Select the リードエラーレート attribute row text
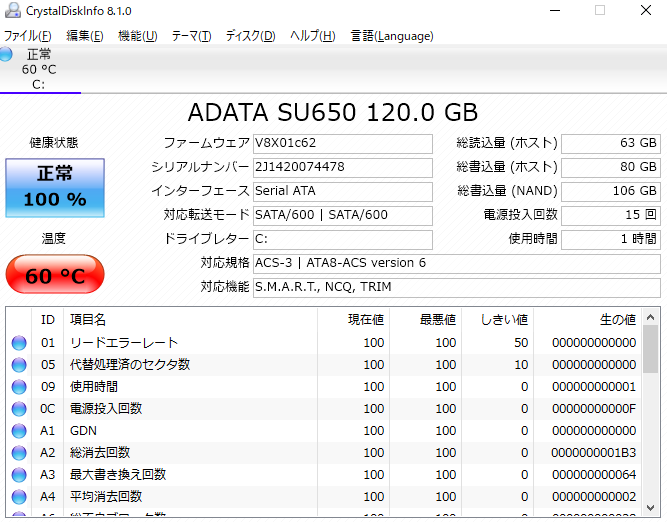Viewport: 667px width, 522px height. [124, 343]
